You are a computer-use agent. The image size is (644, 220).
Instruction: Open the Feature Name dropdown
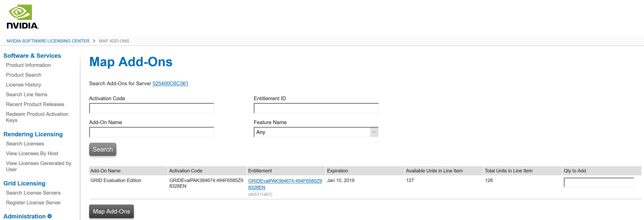[x=316, y=132]
